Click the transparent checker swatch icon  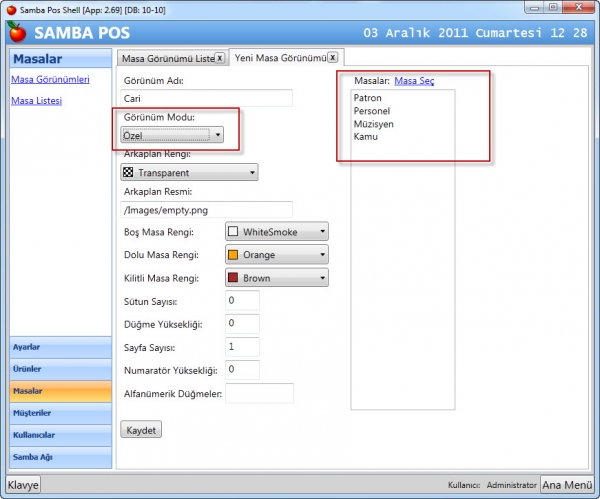(x=128, y=172)
